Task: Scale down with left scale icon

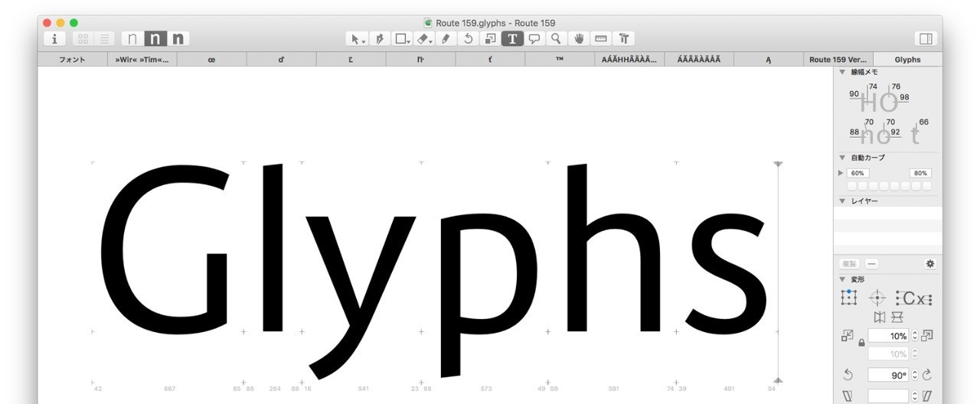Action: pyautogui.click(x=848, y=335)
